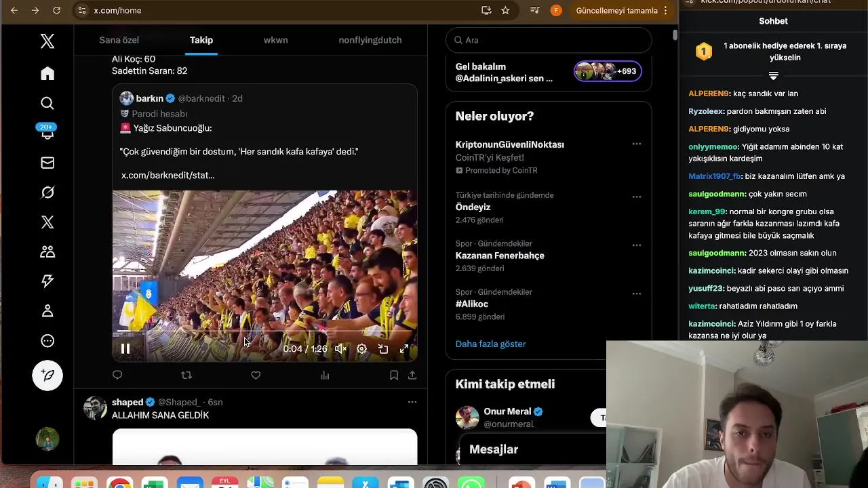
Task: Open WhatsApp in the dock
Action: click(x=471, y=483)
